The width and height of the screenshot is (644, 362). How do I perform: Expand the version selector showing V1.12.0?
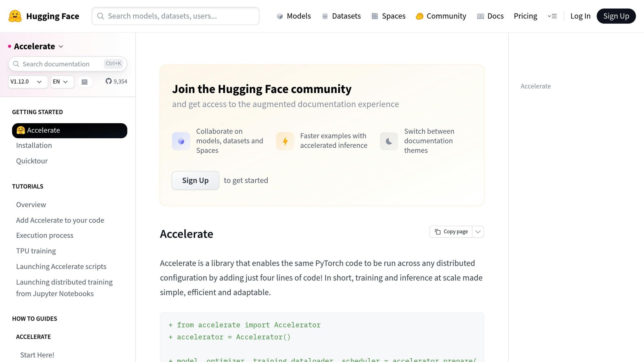[27, 82]
